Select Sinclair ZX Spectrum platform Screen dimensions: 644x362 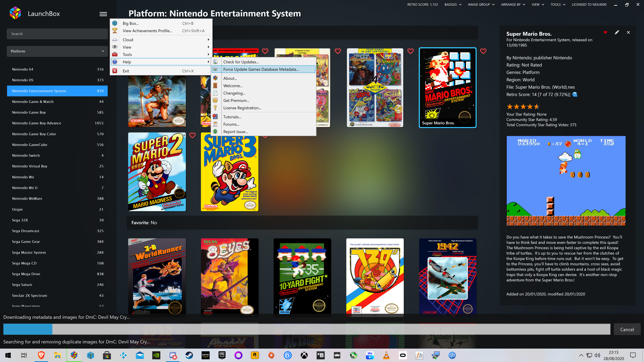point(57,295)
